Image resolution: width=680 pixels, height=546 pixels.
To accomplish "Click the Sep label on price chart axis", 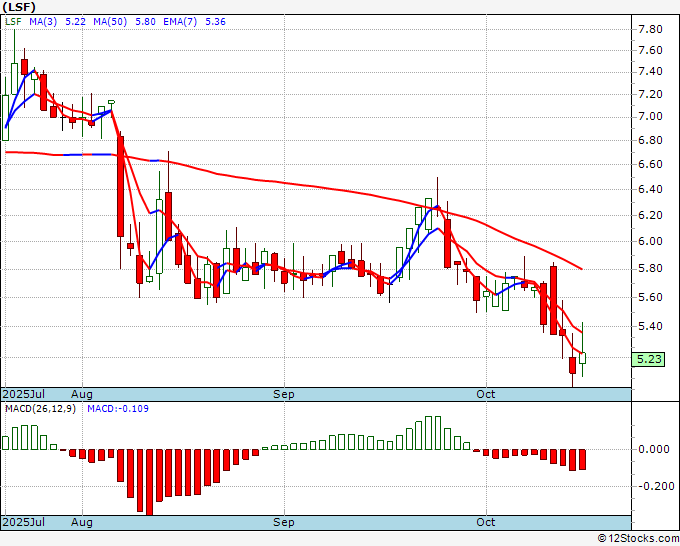I will 284,394.
